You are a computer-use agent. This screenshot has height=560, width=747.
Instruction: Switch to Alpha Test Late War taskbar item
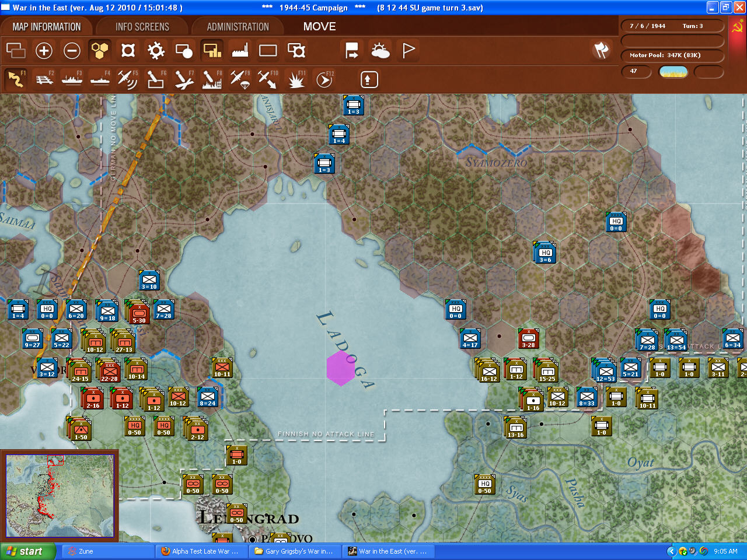click(203, 551)
